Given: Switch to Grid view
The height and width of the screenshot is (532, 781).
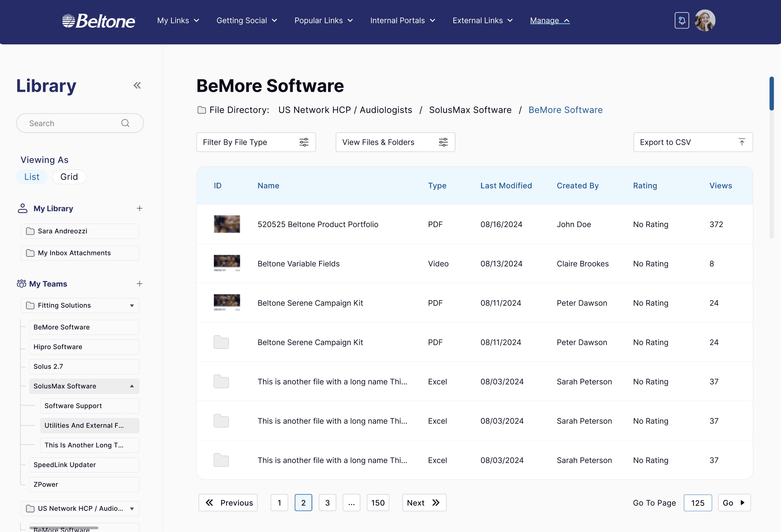Looking at the screenshot, I should pyautogui.click(x=69, y=177).
